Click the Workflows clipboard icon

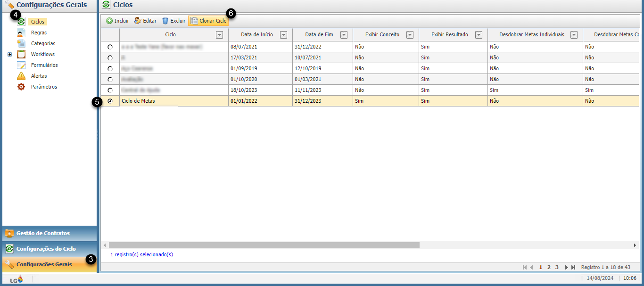[21, 54]
